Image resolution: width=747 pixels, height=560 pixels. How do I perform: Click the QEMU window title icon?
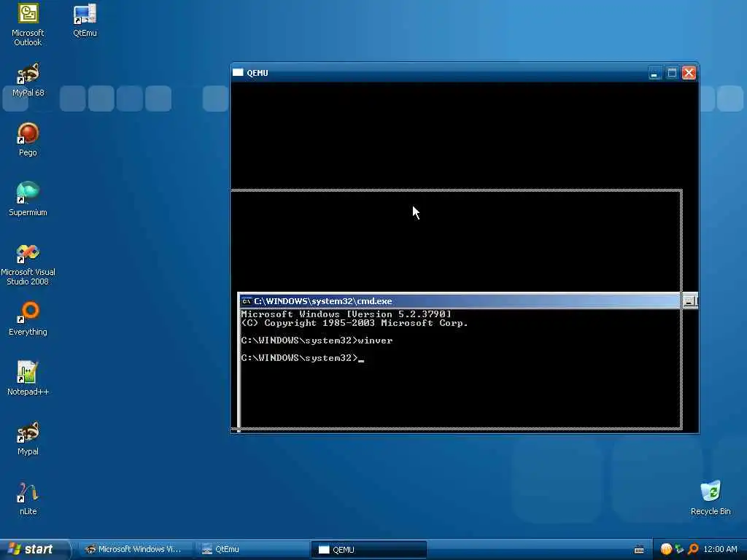pyautogui.click(x=238, y=73)
